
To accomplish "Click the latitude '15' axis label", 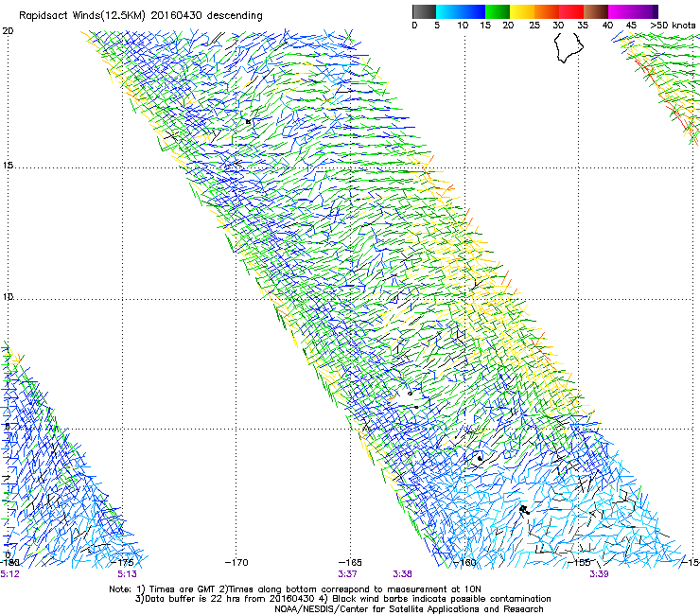I will click(x=8, y=166).
